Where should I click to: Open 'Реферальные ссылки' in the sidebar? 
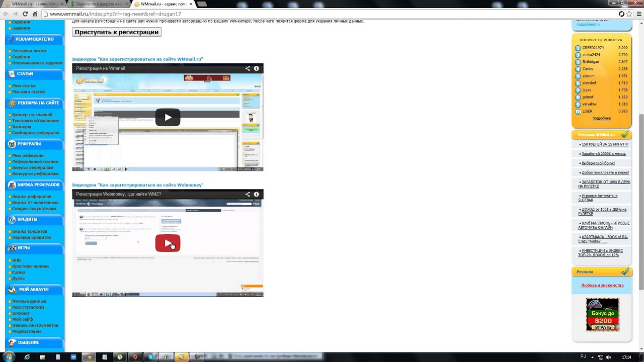(35, 162)
